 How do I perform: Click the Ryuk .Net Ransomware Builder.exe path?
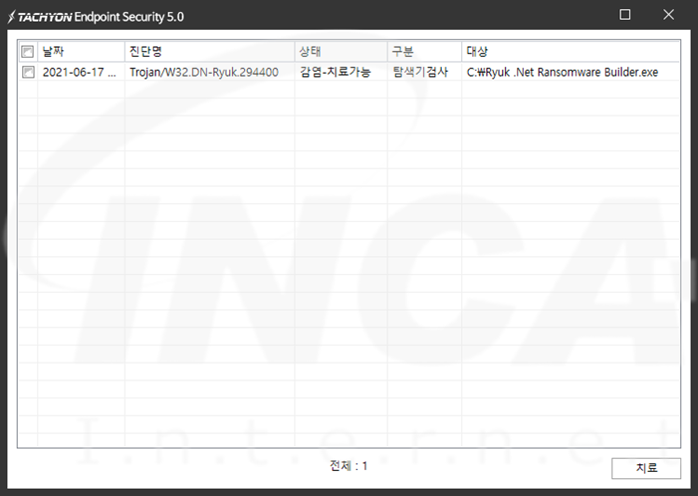(562, 72)
